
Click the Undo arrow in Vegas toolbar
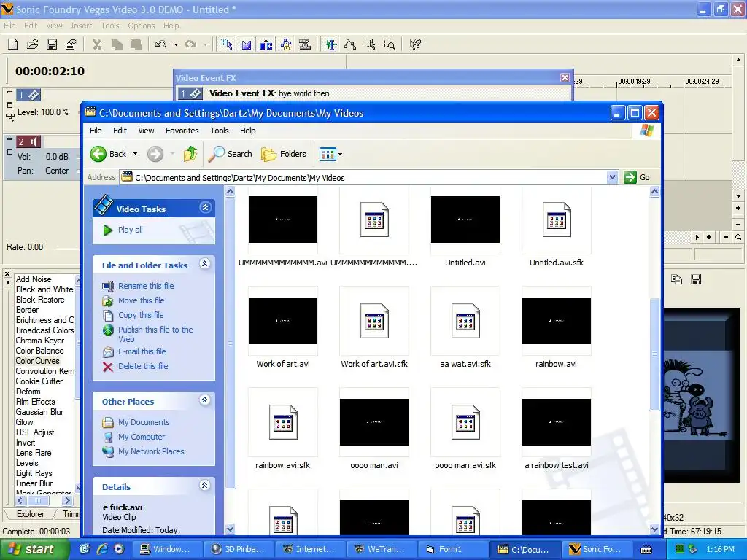(x=161, y=44)
